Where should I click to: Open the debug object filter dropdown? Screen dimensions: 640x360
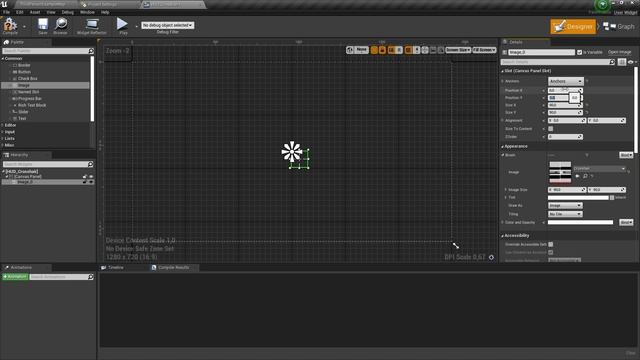point(167,25)
